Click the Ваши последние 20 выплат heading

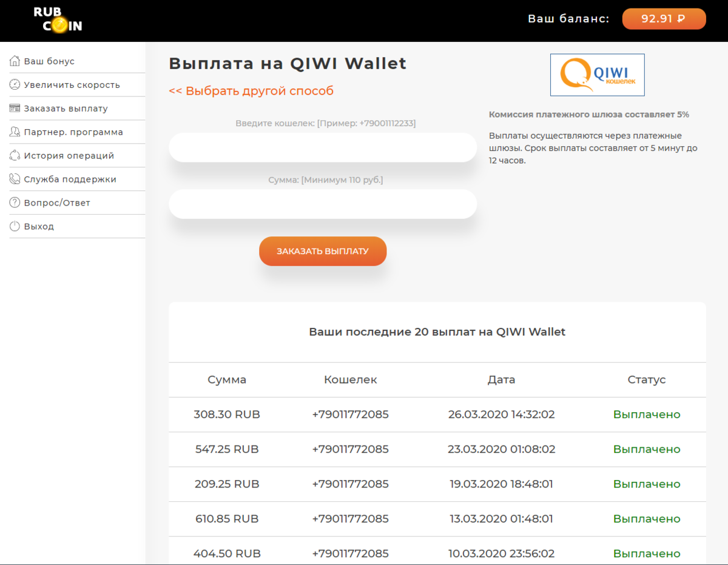[437, 332]
